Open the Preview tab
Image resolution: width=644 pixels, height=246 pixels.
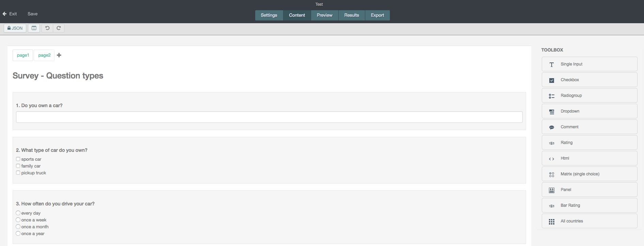325,15
